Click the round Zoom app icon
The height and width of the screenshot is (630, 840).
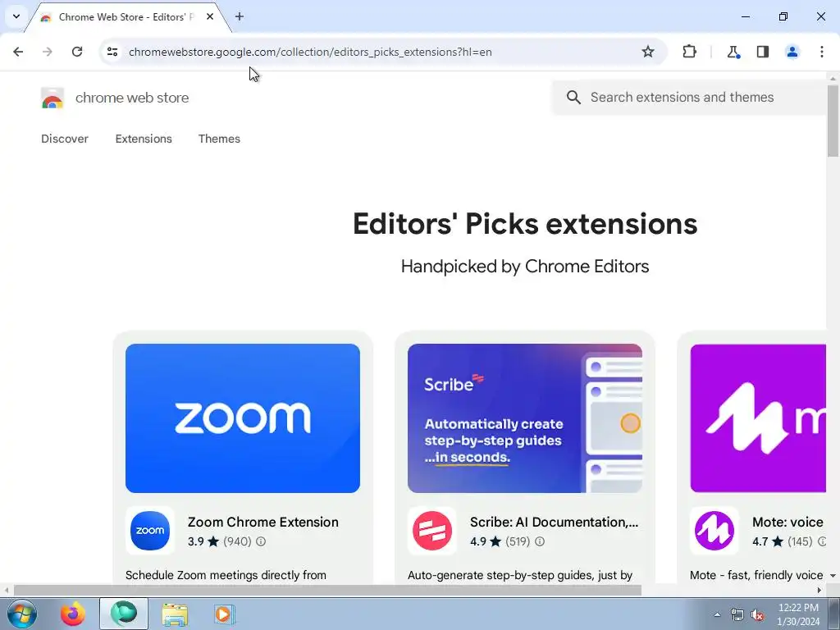[x=150, y=531]
